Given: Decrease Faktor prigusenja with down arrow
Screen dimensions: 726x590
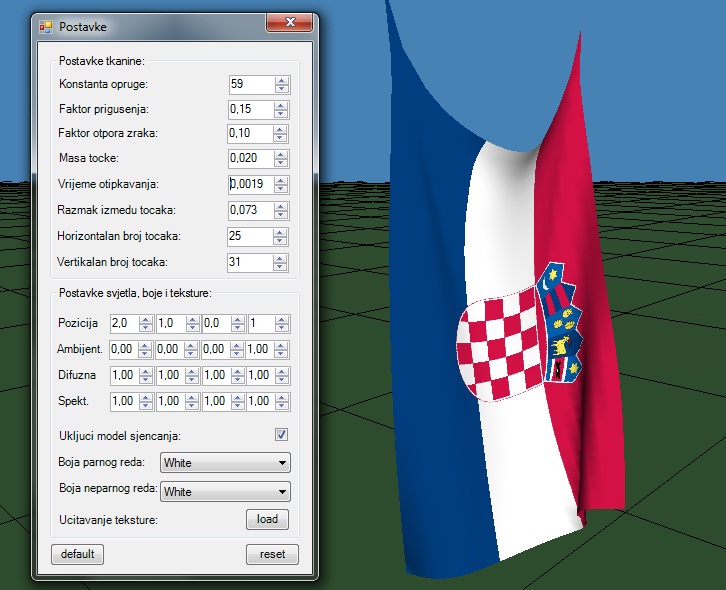Looking at the screenshot, I should click(x=281, y=114).
